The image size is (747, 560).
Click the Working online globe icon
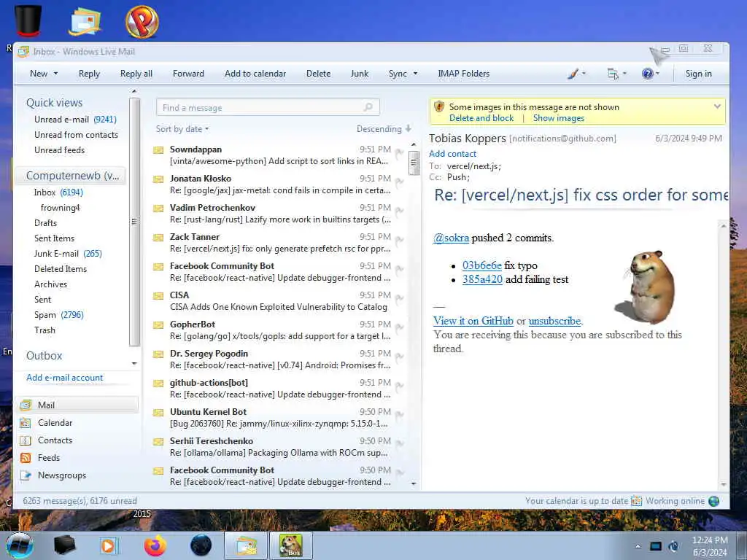click(713, 501)
